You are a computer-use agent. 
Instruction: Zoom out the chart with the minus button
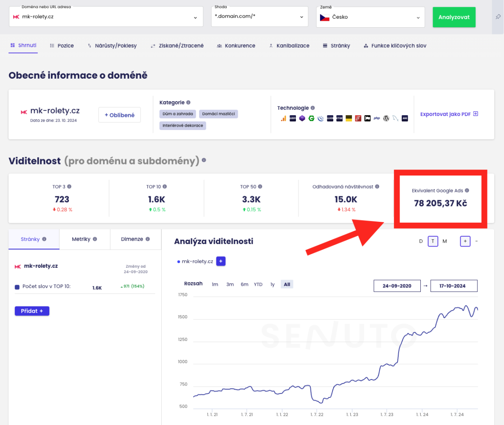(x=476, y=241)
